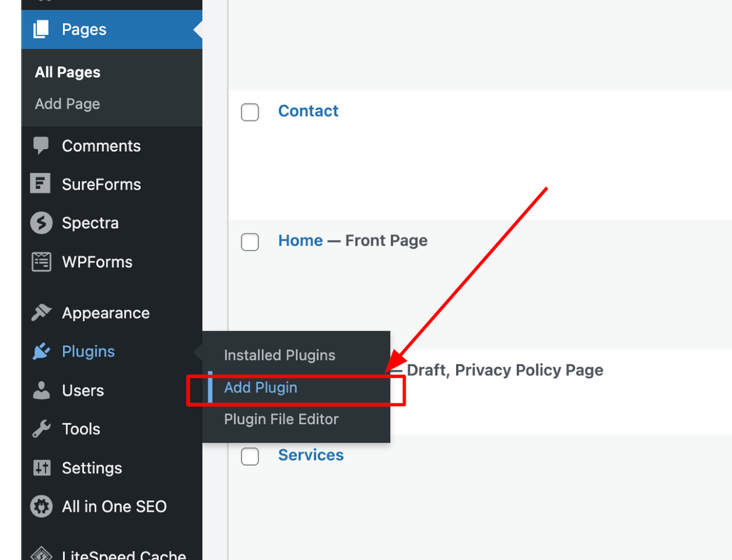Click the Users person icon
The image size is (732, 560).
(41, 391)
